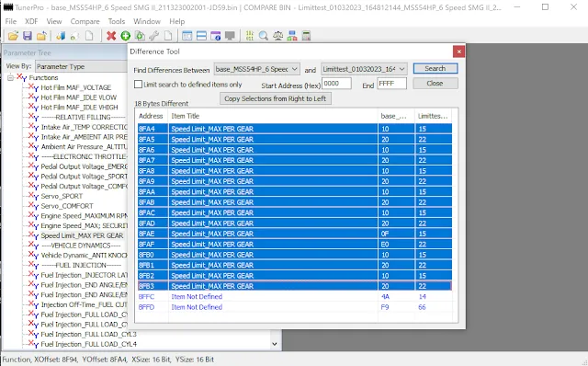588x366 pixels.
Task: Open the View menu
Action: [54, 21]
